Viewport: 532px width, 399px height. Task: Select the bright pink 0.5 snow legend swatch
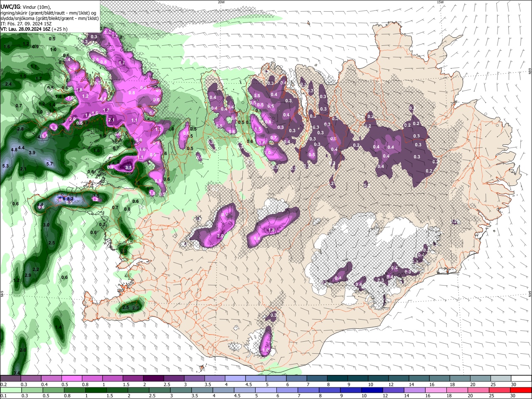[71, 379]
